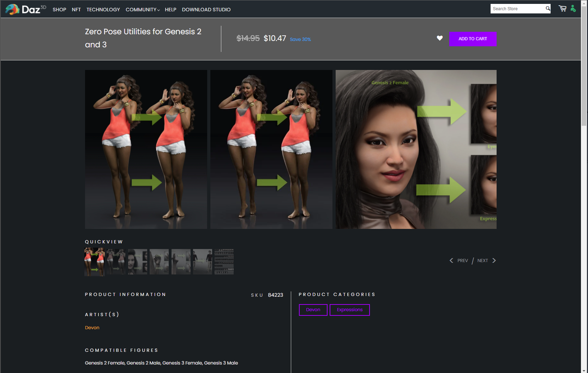Open the NFT page

pos(76,10)
